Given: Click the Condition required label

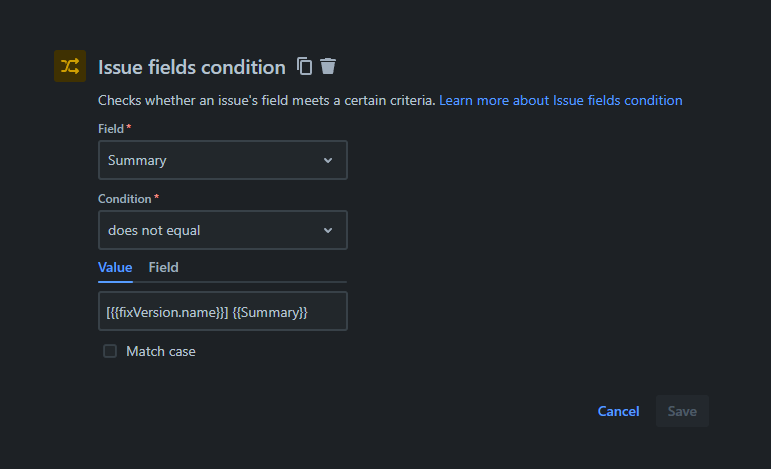Looking at the screenshot, I should tap(128, 199).
